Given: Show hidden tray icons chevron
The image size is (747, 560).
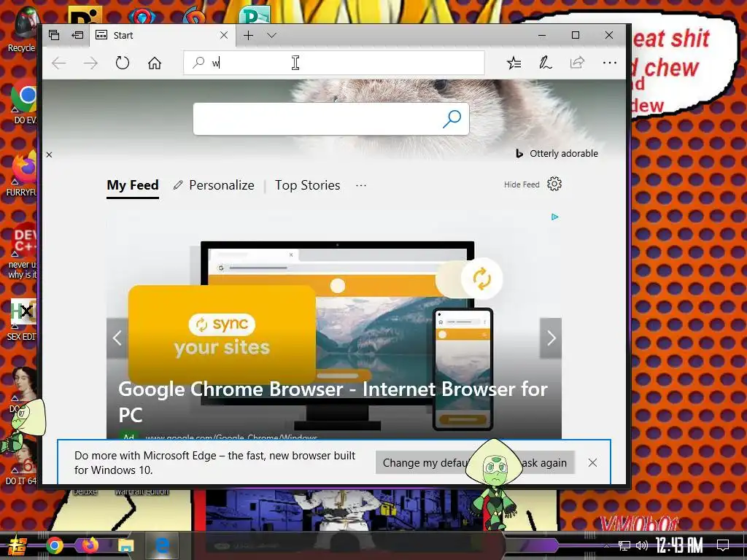Looking at the screenshot, I should point(606,545).
